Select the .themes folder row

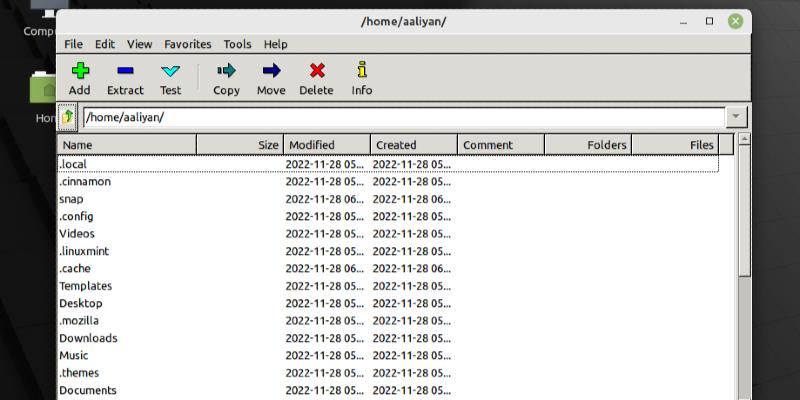388,372
